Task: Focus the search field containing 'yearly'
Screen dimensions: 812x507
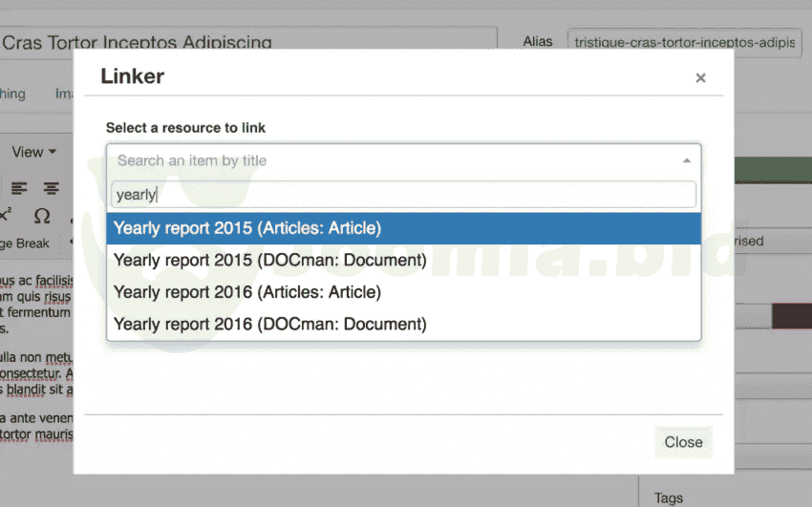Action: [403, 195]
